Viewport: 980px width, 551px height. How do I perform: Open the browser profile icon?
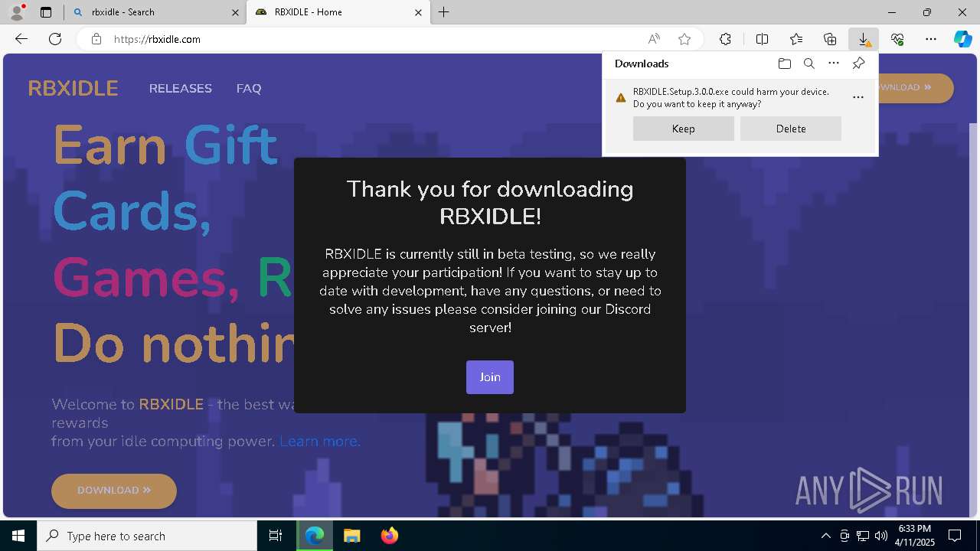pyautogui.click(x=16, y=11)
